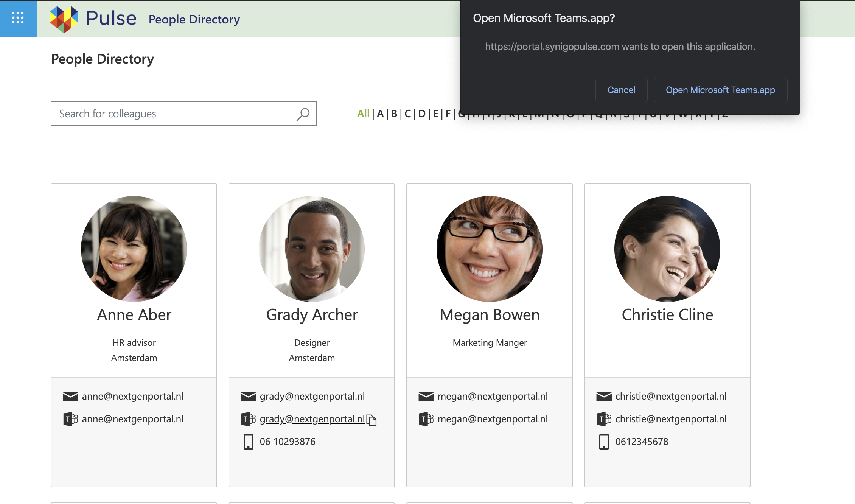Focus the Search for colleagues field

coord(184,114)
